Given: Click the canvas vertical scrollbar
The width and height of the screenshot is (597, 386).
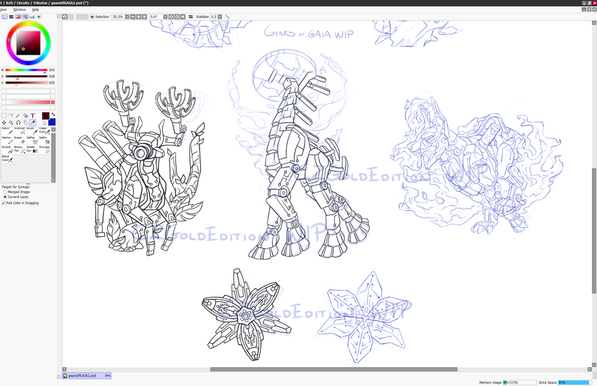Looking at the screenshot, I should point(594,231).
